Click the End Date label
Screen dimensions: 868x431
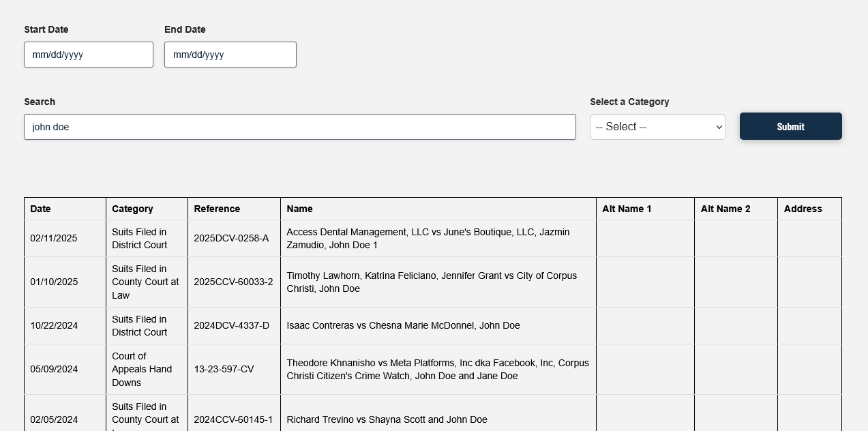pyautogui.click(x=185, y=29)
